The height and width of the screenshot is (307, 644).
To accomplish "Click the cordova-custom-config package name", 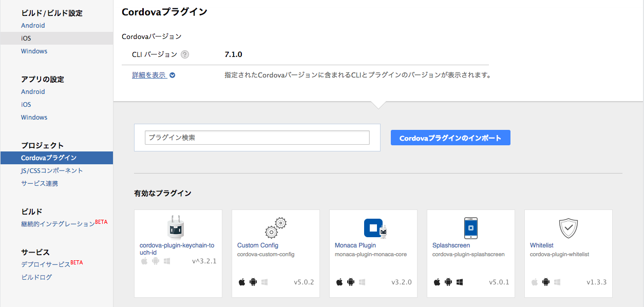I will 266,254.
